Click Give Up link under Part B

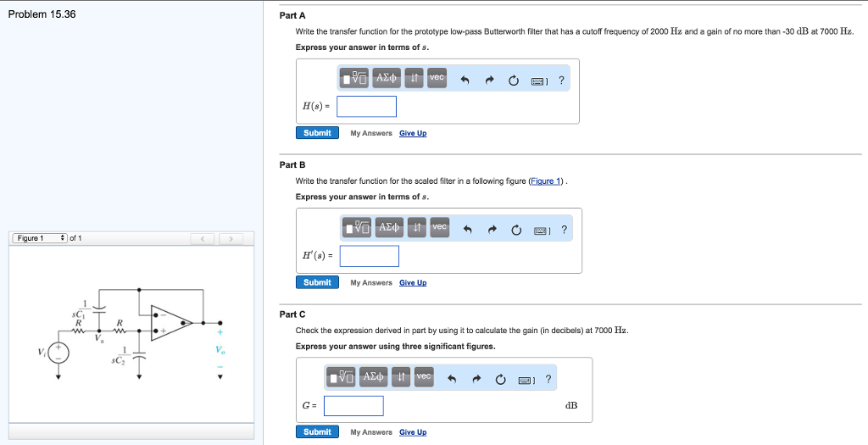pyautogui.click(x=413, y=282)
